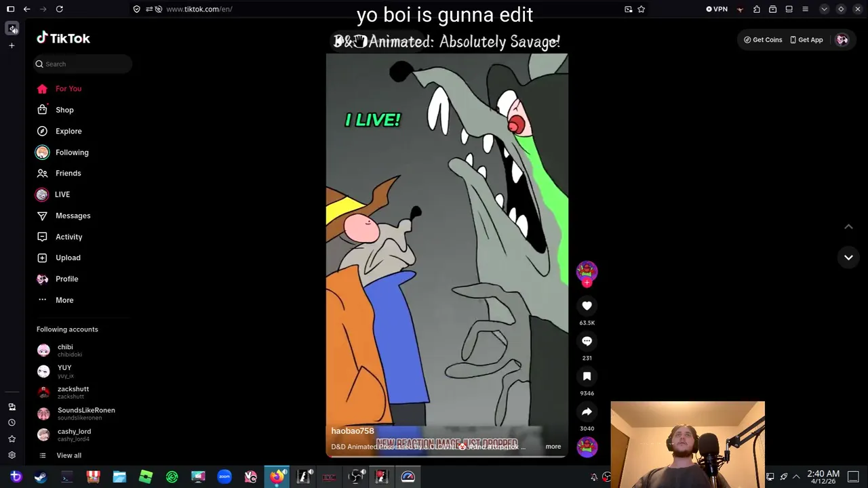Open the shield tracking protection icon
This screenshot has width=868, height=488.
(137, 9)
